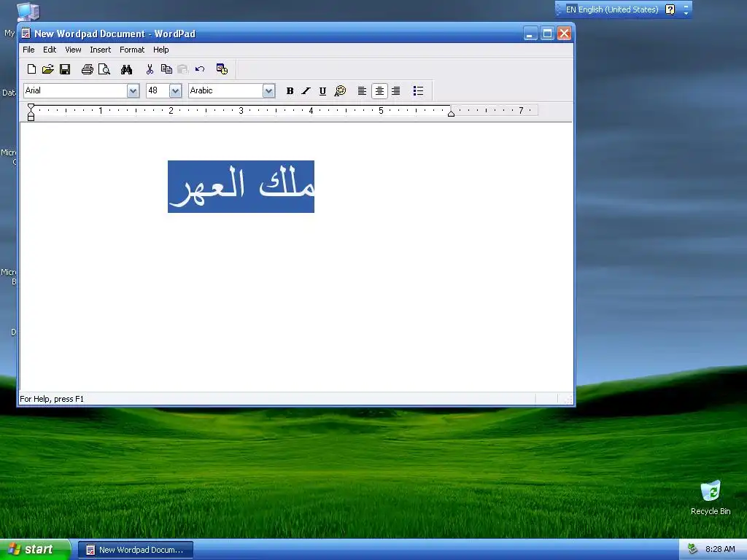
Task: Minimize the WordPad window
Action: 530,34
